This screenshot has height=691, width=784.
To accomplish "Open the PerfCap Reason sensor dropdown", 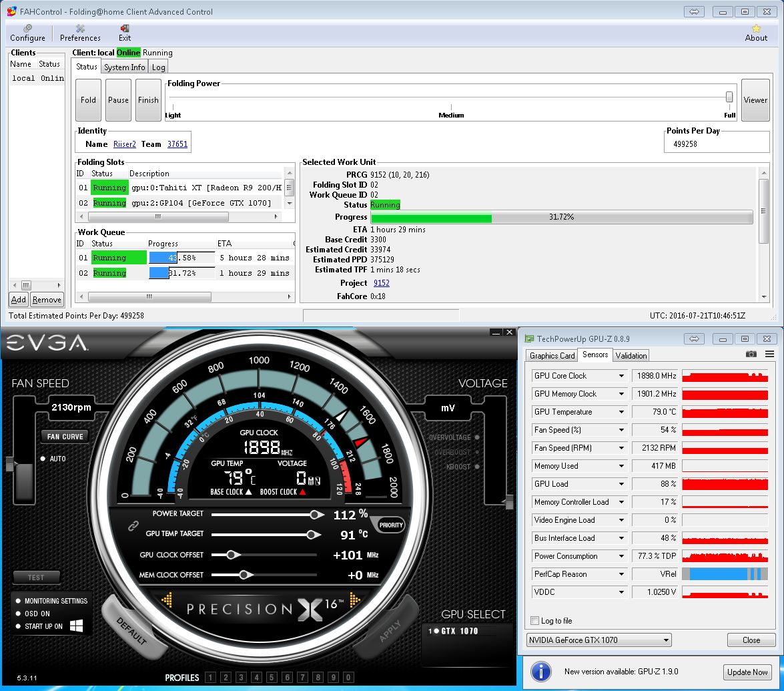I will 621,574.
